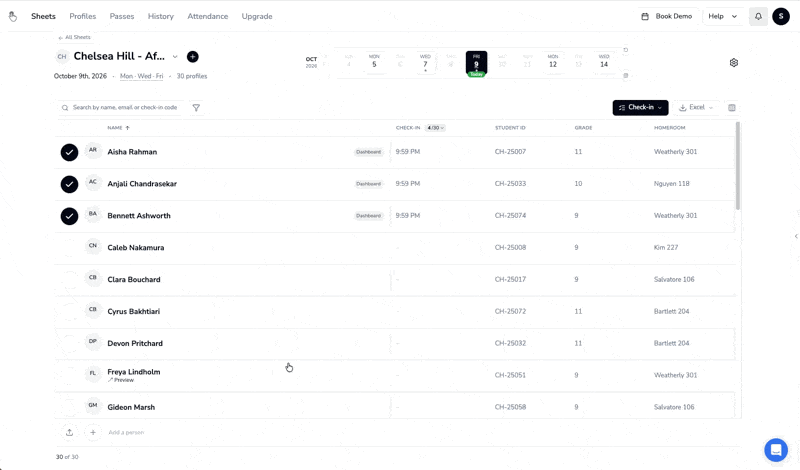Image resolution: width=800 pixels, height=470 pixels.
Task: Click Freya Lindholm's FL avatar
Action: pos(93,374)
